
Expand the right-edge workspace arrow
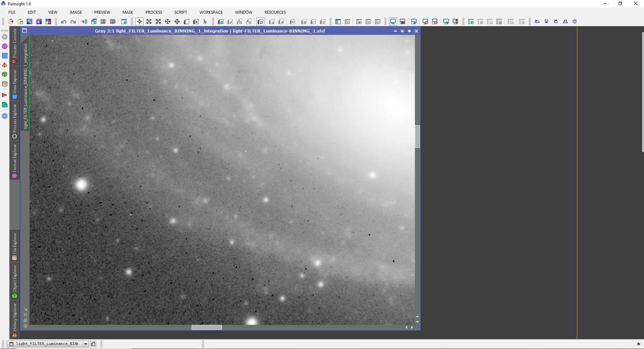[x=639, y=344]
